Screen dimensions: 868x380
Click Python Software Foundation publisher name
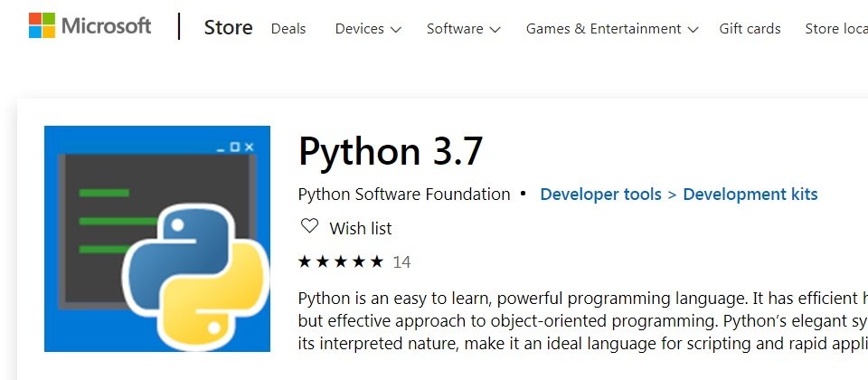click(404, 195)
